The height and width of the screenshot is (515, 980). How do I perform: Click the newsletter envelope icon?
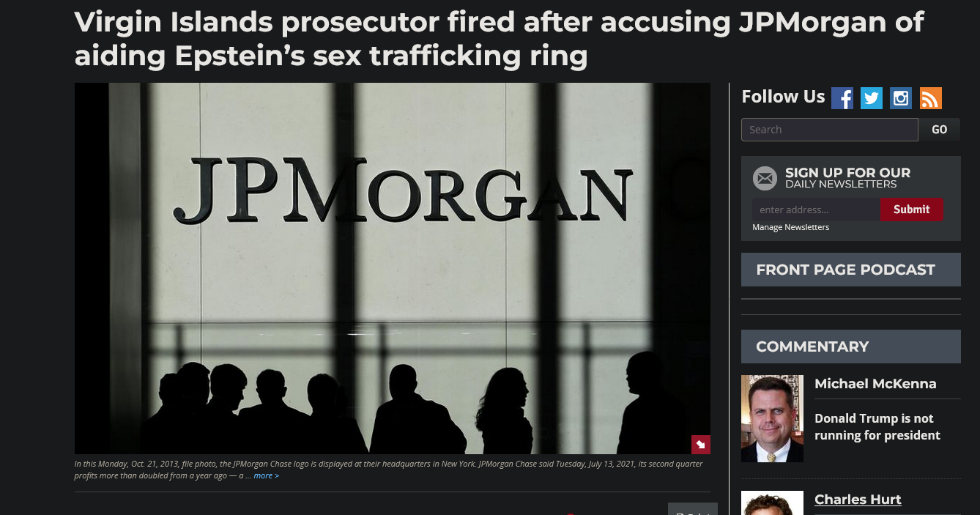[765, 178]
